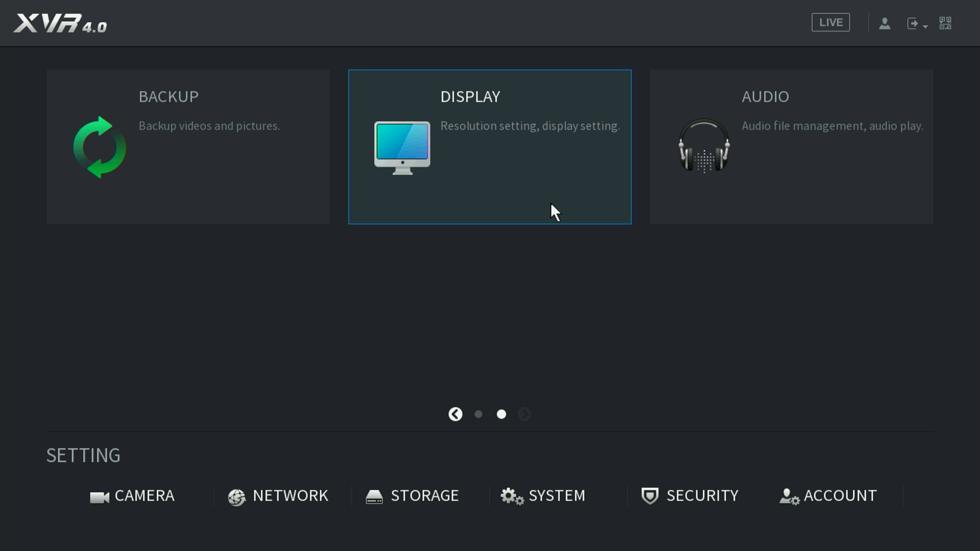Click the QR code icon
Image resolution: width=980 pixels, height=551 pixels.
(945, 23)
